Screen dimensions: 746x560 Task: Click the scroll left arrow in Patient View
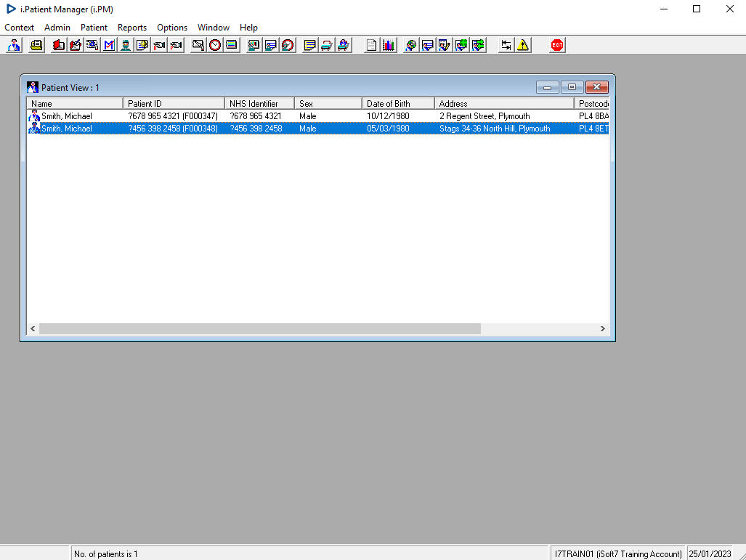tap(33, 329)
